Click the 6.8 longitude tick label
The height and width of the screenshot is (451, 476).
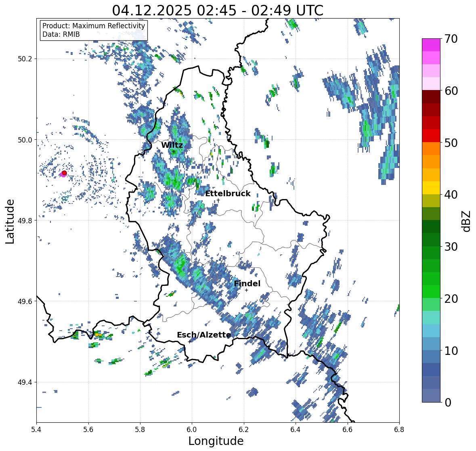[x=399, y=430]
